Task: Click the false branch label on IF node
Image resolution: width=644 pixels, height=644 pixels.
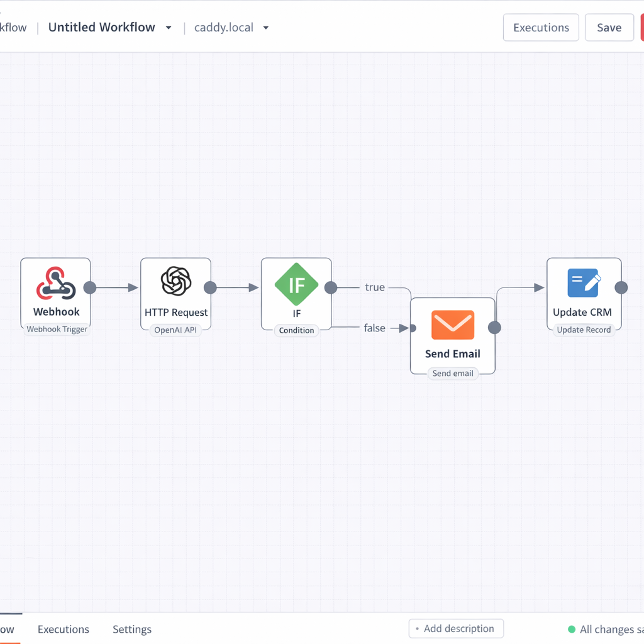Action: [x=374, y=328]
